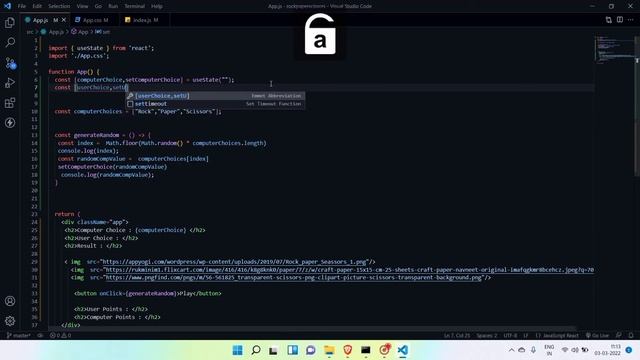Click the Go Live button in status bar
Image resolution: width=640 pixels, height=360 pixels.
click(597, 336)
